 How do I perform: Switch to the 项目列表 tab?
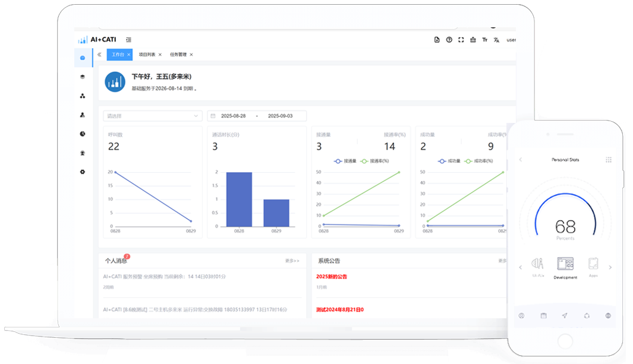click(x=147, y=55)
